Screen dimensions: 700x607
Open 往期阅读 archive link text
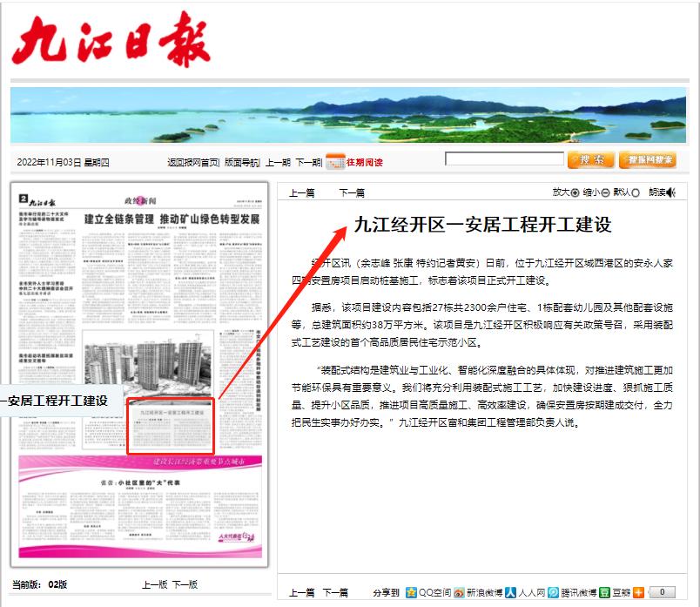(x=364, y=162)
